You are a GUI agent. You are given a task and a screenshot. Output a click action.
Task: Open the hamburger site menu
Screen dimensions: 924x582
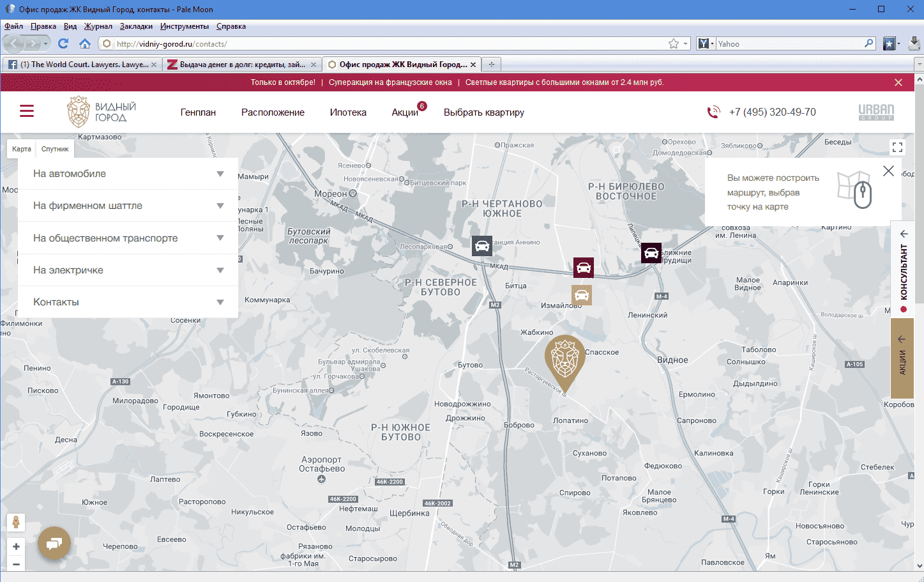point(27,112)
